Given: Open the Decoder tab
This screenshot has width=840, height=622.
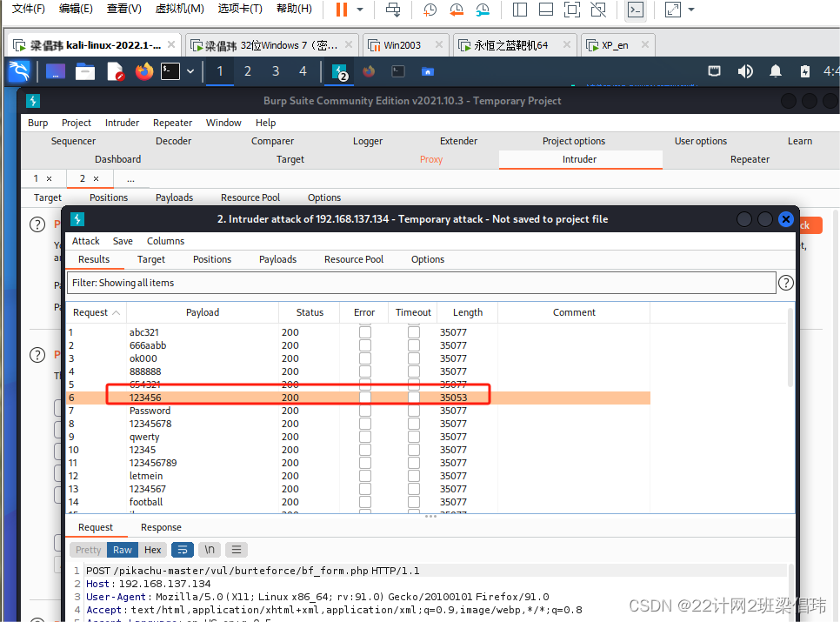Looking at the screenshot, I should tap(173, 141).
